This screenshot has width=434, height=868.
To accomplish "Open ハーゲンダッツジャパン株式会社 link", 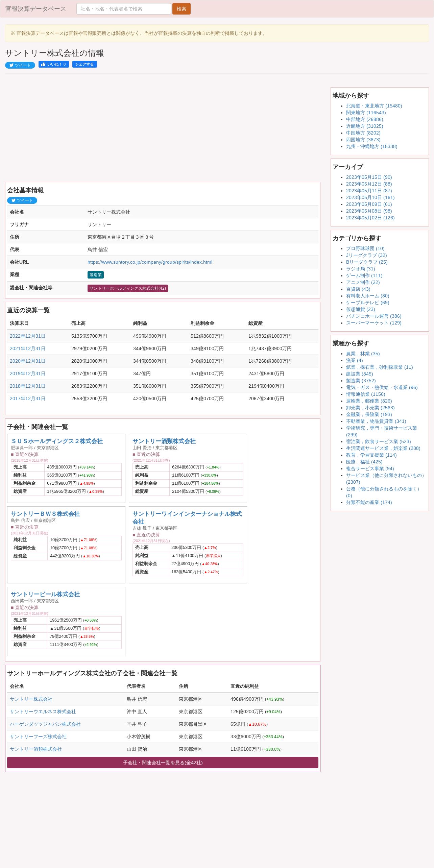I will click(45, 724).
